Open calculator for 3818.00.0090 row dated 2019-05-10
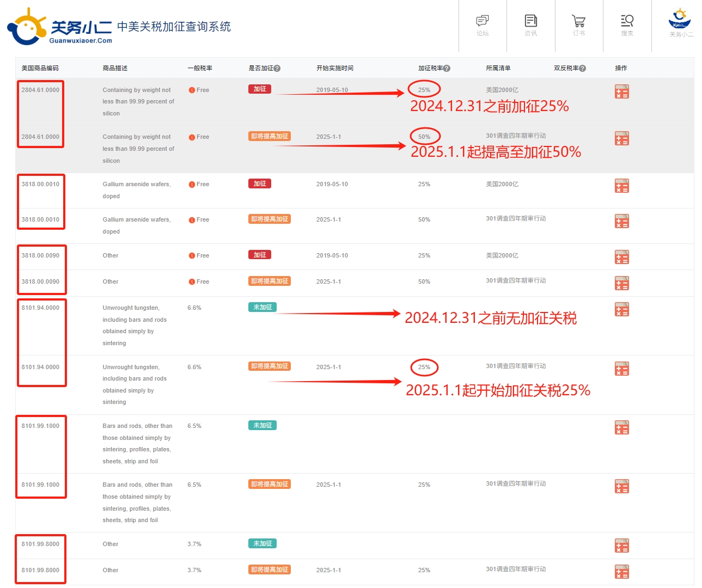Screen dimensions: 702x588 pyautogui.click(x=621, y=256)
